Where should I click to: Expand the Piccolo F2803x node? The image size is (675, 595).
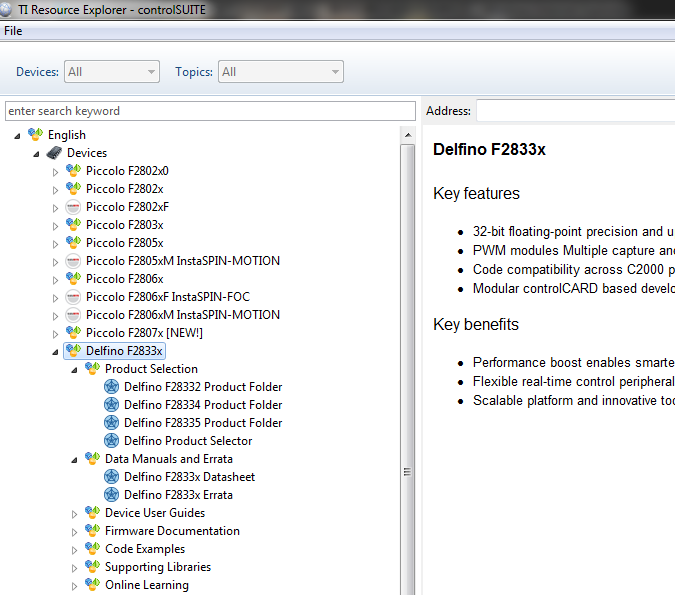[x=55, y=226]
